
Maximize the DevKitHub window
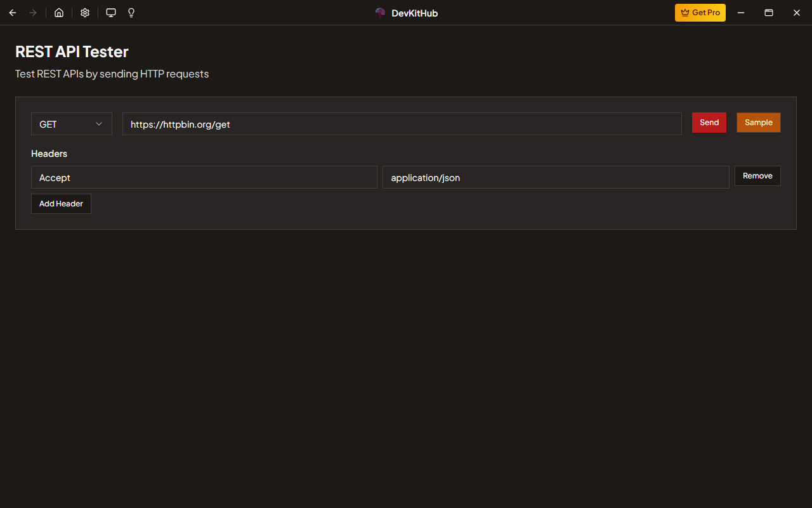[x=769, y=13]
